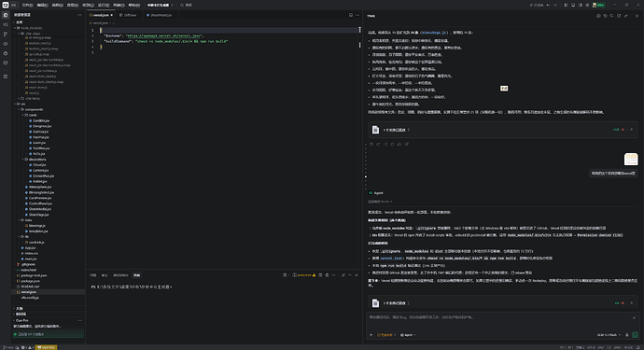644x350 pixels.
Task: Toggle the primary sidebar layout button
Action: pos(566,5)
